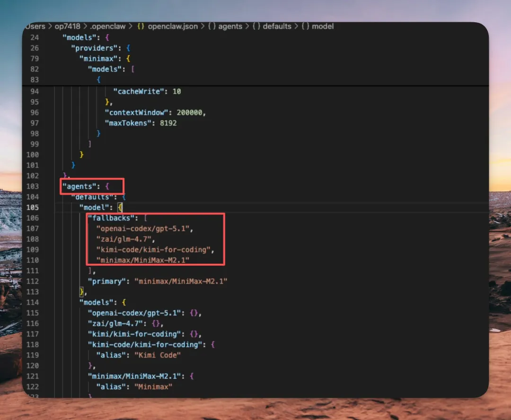The width and height of the screenshot is (511, 420).
Task: Click the contextWindow value 200000
Action: click(191, 113)
